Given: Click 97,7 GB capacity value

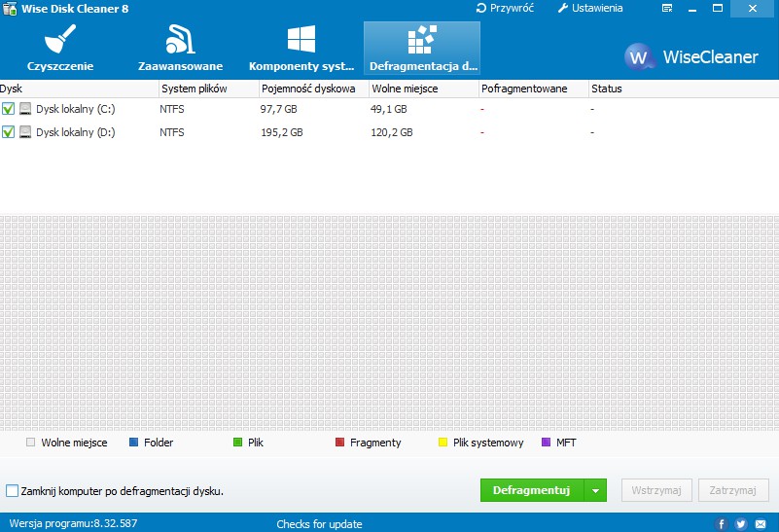Looking at the screenshot, I should [x=278, y=109].
